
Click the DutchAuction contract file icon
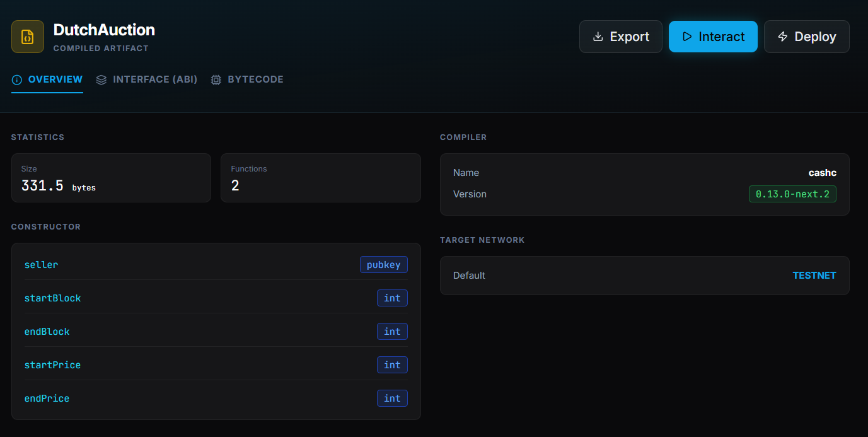pos(28,37)
